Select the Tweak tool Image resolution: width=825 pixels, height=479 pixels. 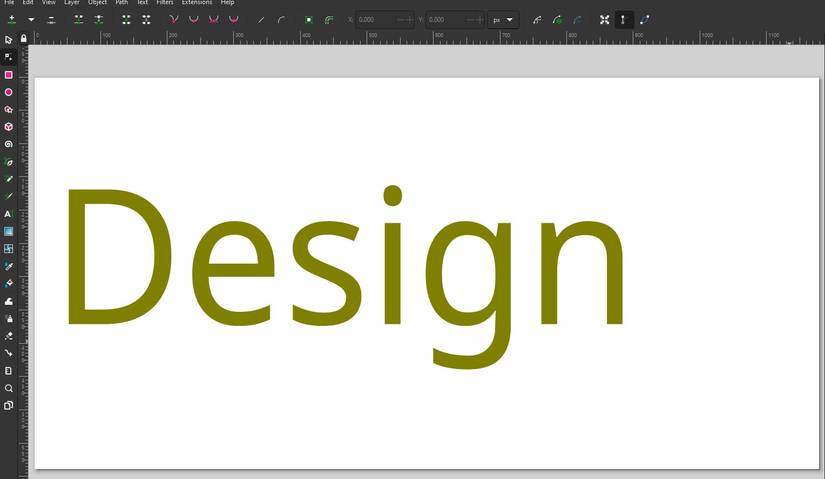(x=8, y=301)
